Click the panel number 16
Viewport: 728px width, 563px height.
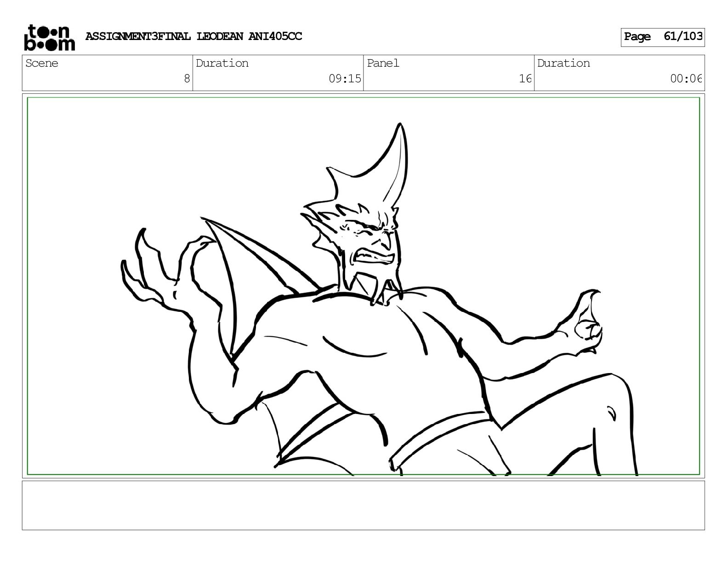(525, 79)
